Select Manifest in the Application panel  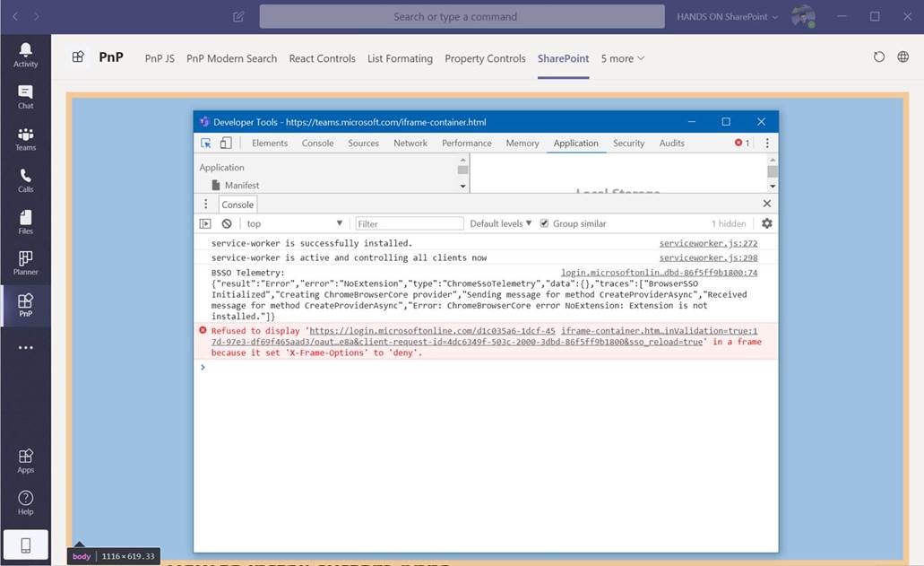241,186
